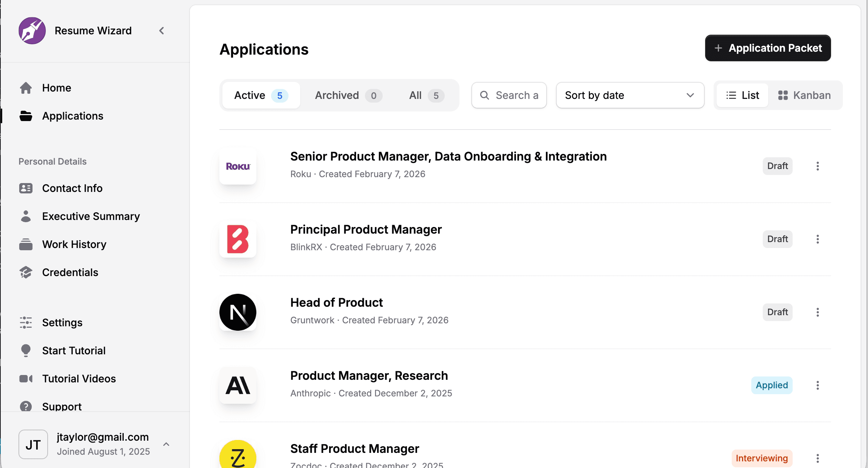Open three-dot menu for Zocdoc application
The image size is (868, 468).
click(818, 458)
